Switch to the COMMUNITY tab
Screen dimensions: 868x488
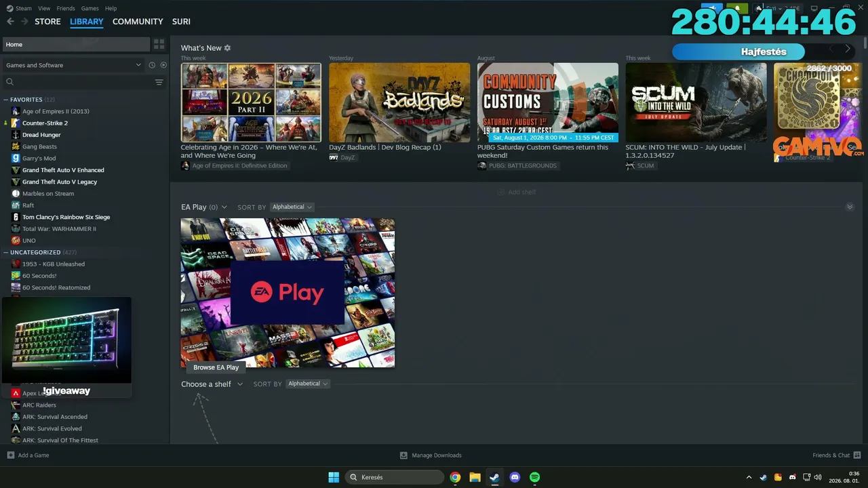click(x=138, y=22)
